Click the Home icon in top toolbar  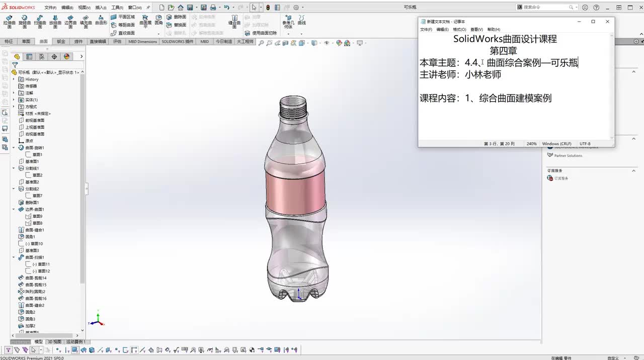click(181, 8)
